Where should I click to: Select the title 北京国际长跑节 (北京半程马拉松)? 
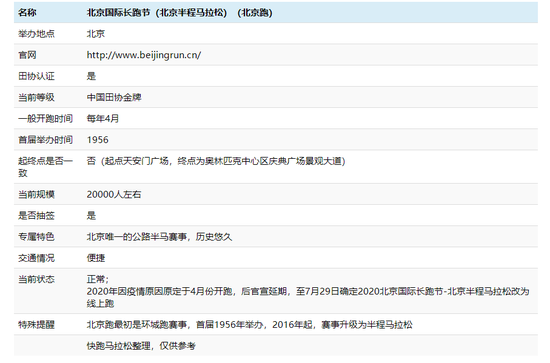point(157,13)
